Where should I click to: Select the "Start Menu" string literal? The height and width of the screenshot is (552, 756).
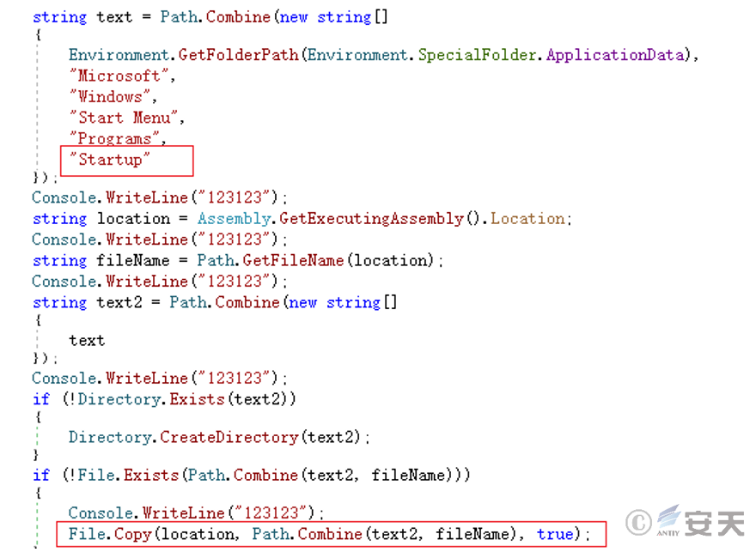124,118
